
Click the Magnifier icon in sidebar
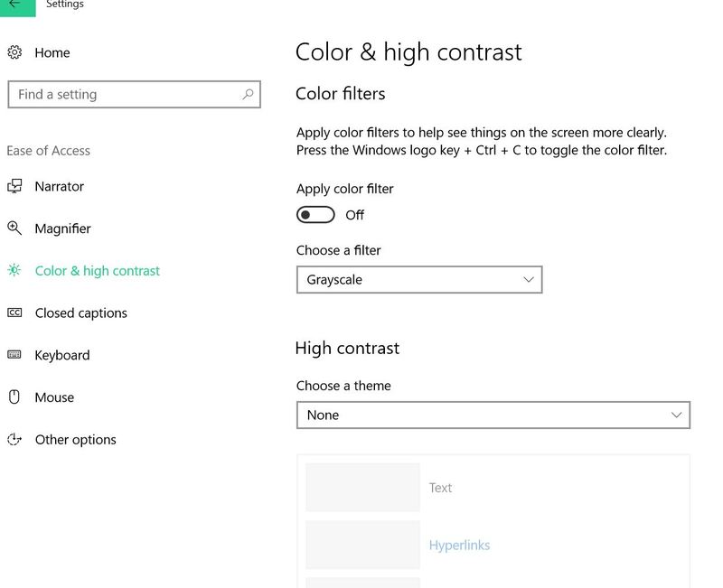[x=14, y=229]
